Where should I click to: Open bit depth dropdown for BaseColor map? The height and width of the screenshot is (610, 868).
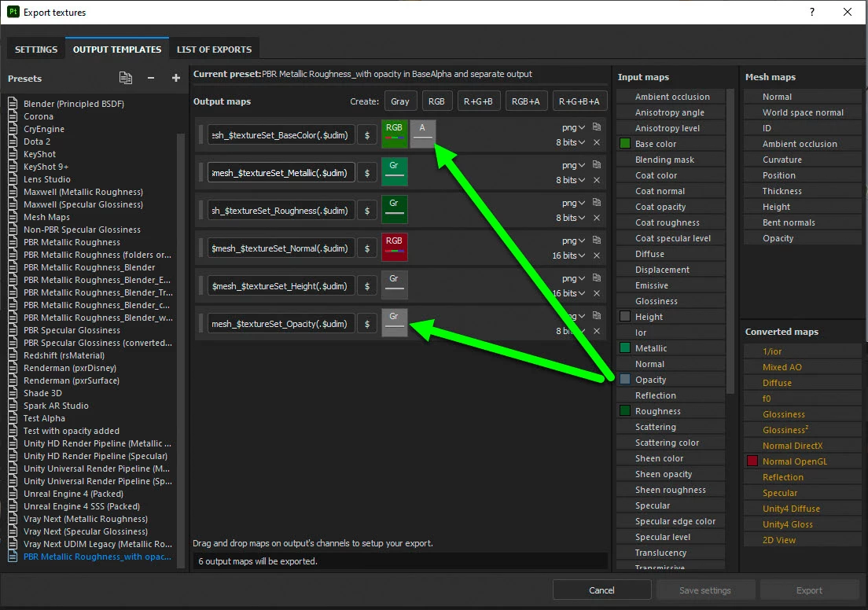[570, 142]
